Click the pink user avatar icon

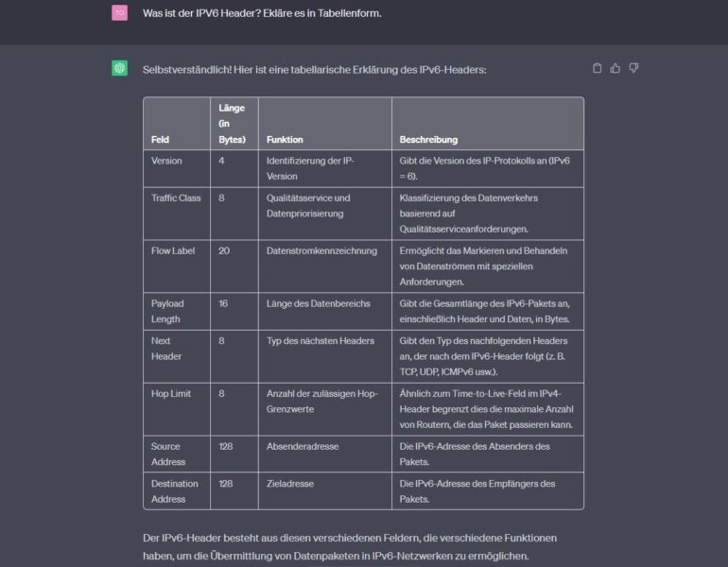(x=119, y=12)
